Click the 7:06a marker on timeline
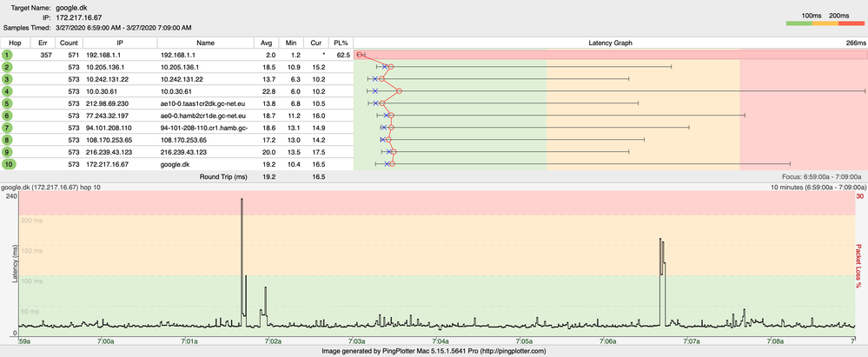Viewport: 868px width, 357px height. [x=608, y=342]
